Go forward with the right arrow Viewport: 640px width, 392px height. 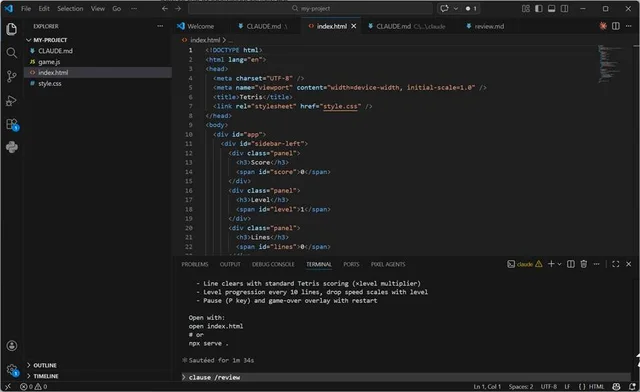[x=178, y=9]
